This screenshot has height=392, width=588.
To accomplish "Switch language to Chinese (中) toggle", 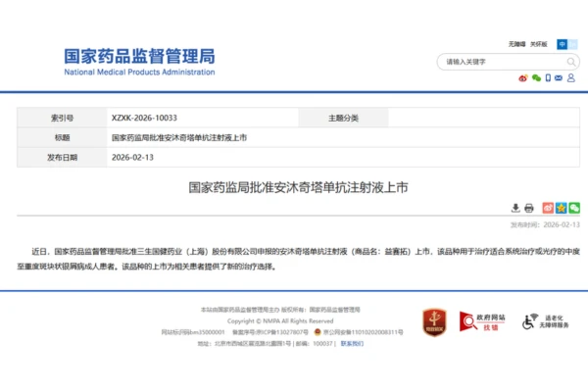I will click(562, 44).
